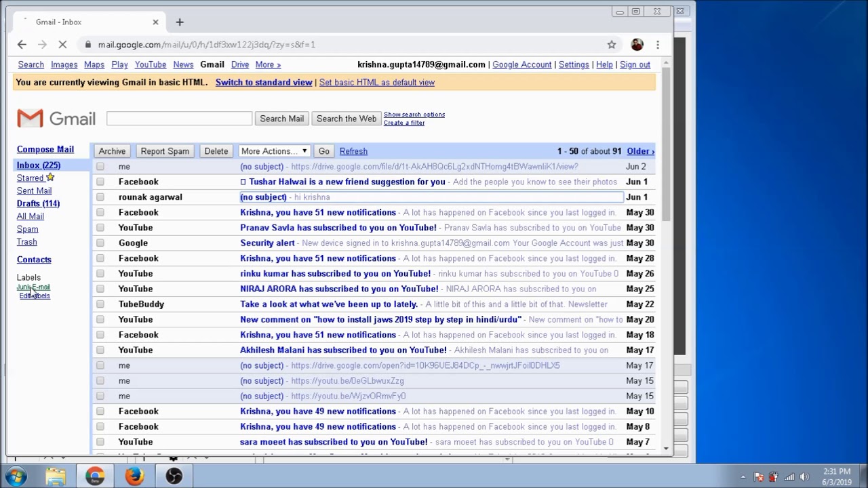Open Firefox from the taskbar
The image size is (868, 488).
coord(134,476)
